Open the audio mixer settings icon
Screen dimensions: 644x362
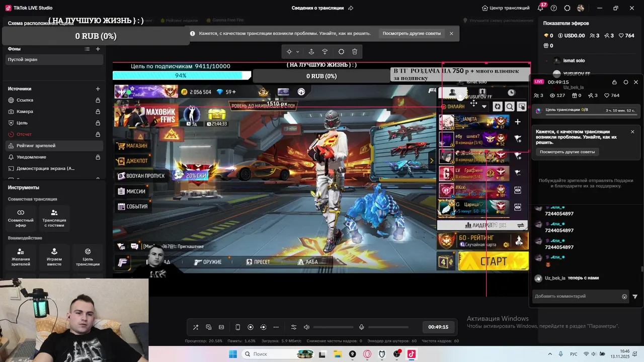coord(294,327)
